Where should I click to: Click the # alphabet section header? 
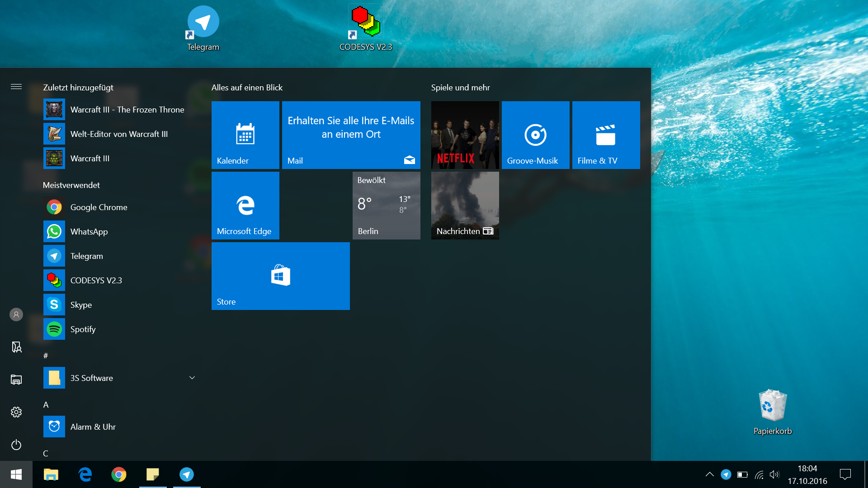click(x=46, y=356)
